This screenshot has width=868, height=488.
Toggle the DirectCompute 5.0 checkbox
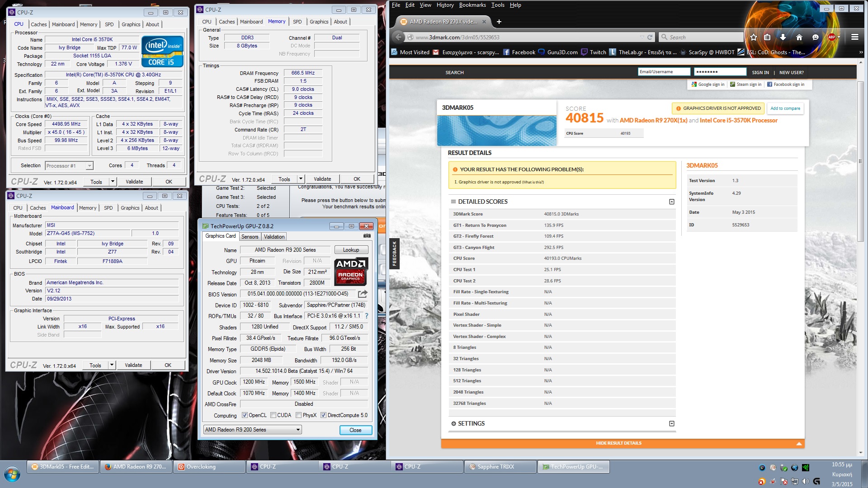tap(323, 415)
